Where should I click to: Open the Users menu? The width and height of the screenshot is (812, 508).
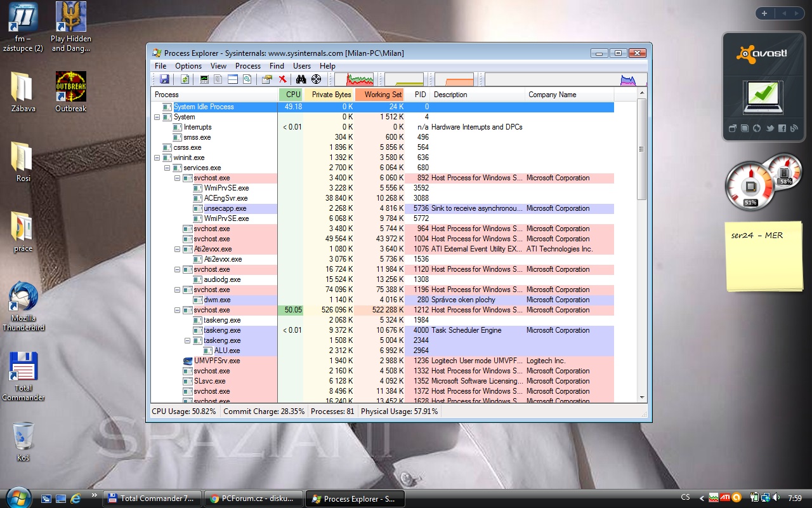302,66
